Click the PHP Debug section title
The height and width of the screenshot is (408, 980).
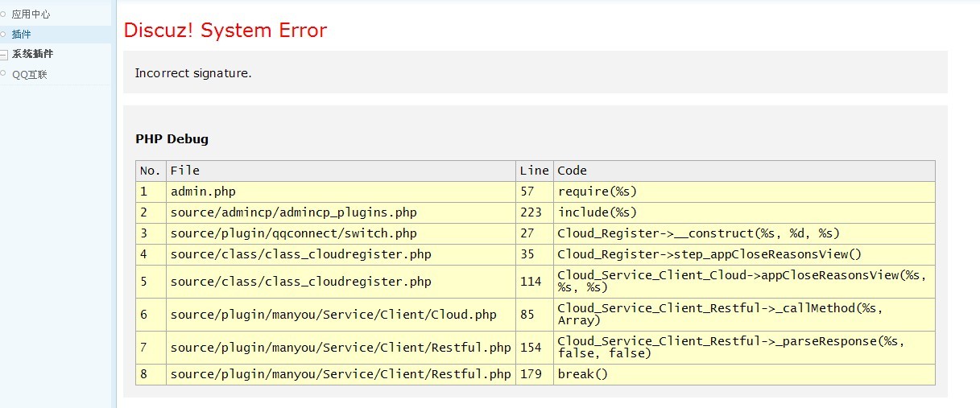tap(172, 139)
